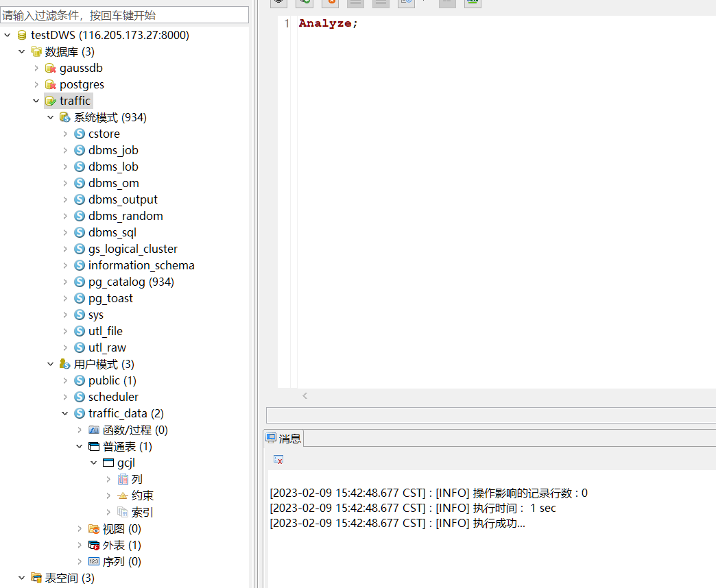Expand the public (1) schema
The height and width of the screenshot is (588, 716).
[65, 380]
